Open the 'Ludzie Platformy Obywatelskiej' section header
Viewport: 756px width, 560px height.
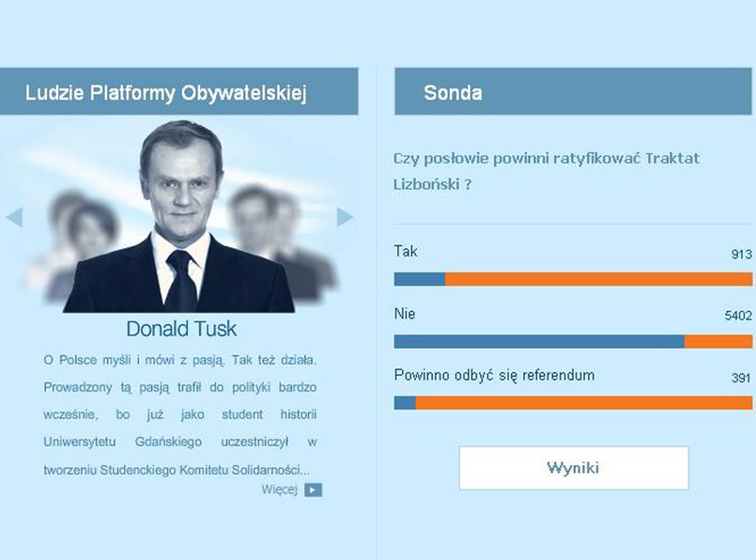[x=181, y=91]
